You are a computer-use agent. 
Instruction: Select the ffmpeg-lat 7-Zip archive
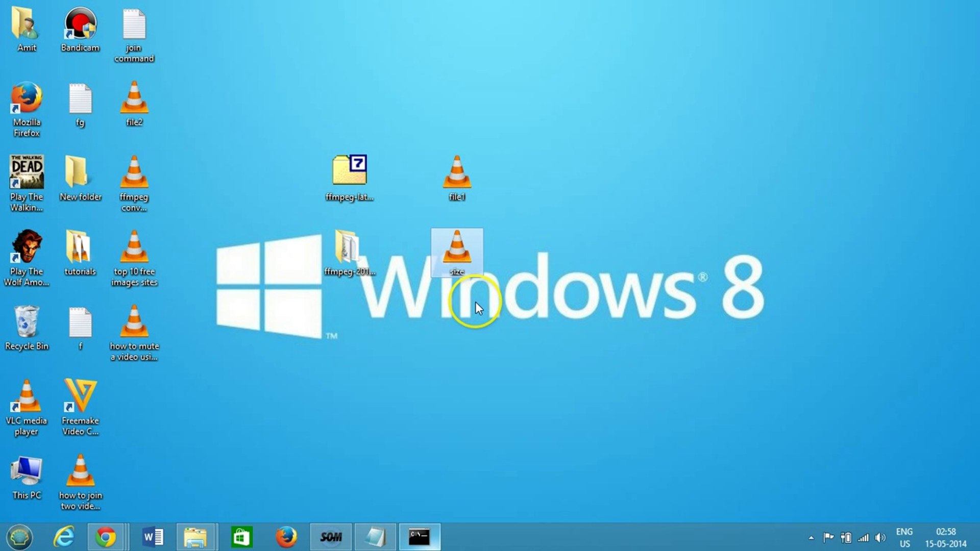point(350,171)
